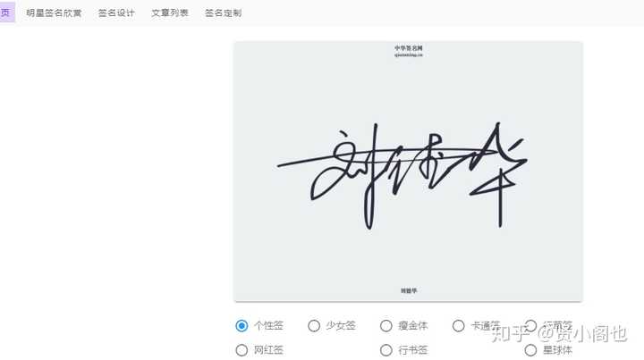Click the 个性签 label text
Image resolution: width=644 pixels, height=360 pixels.
[268, 325]
